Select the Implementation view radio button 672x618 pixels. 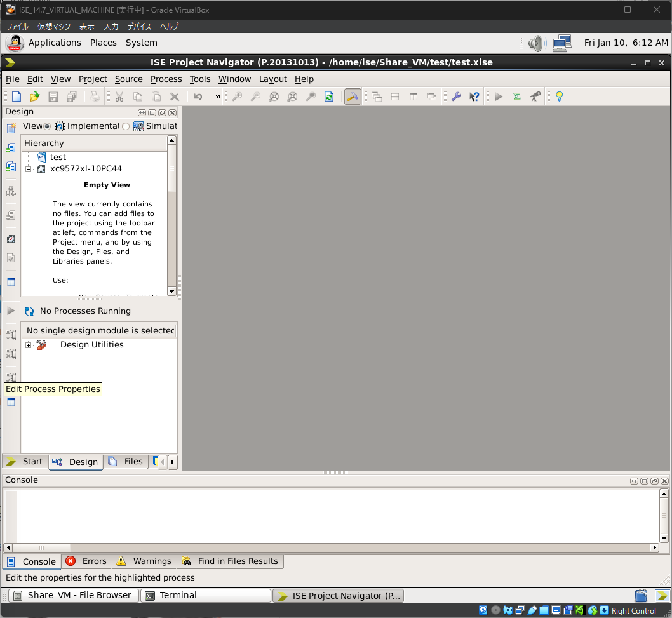pos(47,126)
